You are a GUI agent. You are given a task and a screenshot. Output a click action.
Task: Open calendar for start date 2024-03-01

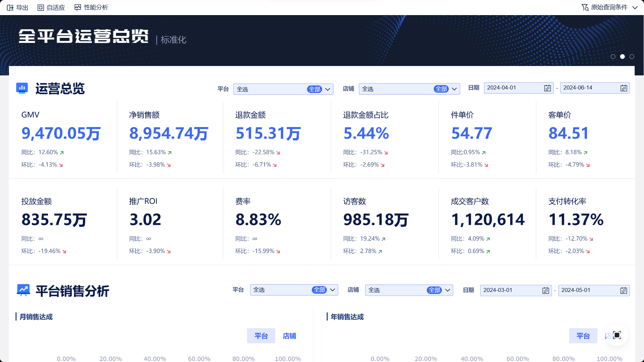546,290
